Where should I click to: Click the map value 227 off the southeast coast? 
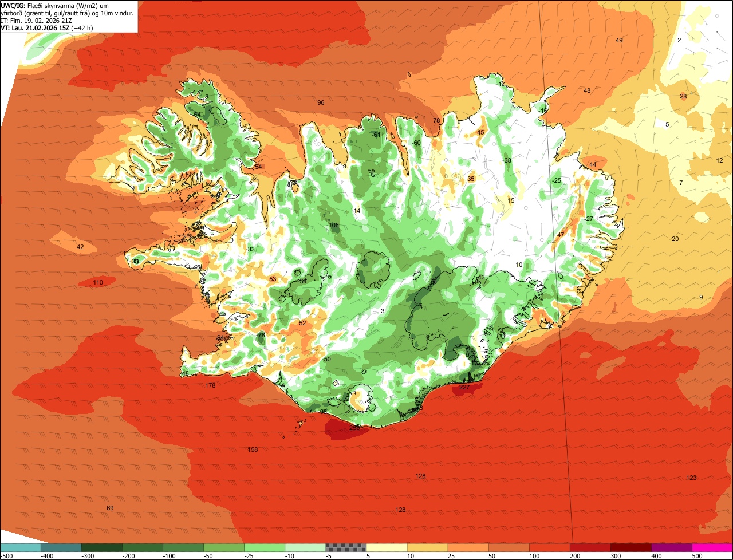point(464,387)
